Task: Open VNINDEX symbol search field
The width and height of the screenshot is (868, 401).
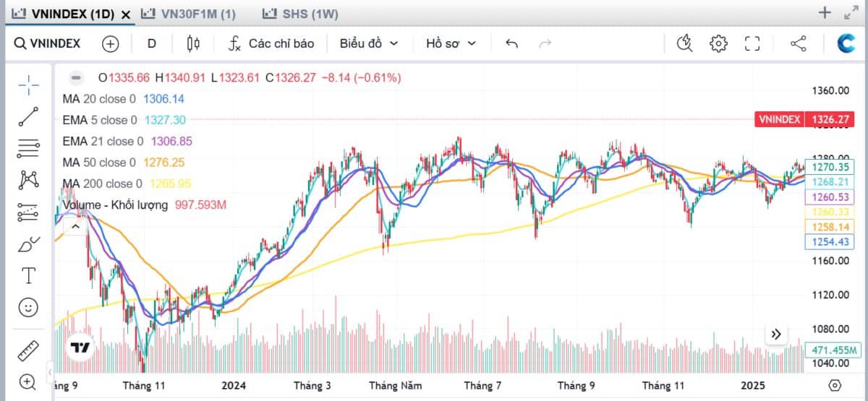Action: [48, 43]
